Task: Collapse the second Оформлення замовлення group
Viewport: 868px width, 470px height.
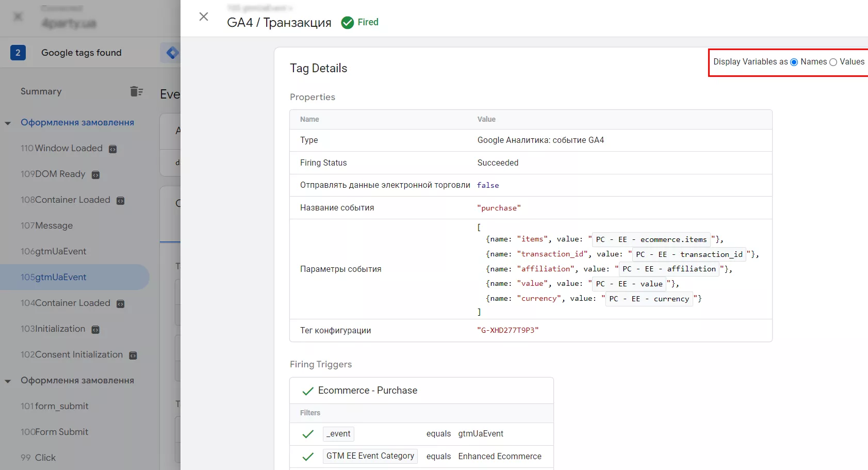Action: pyautogui.click(x=8, y=381)
